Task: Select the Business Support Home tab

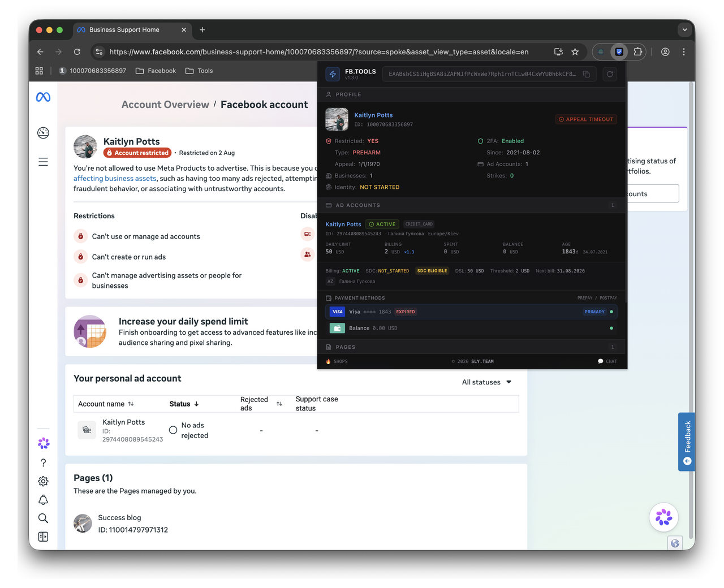Action: [x=132, y=30]
